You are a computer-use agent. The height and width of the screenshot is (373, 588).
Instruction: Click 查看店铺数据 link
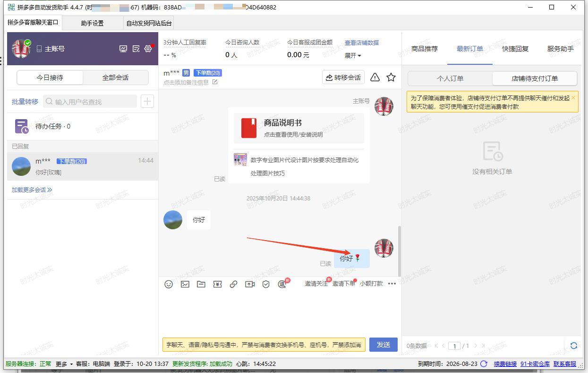tap(362, 43)
